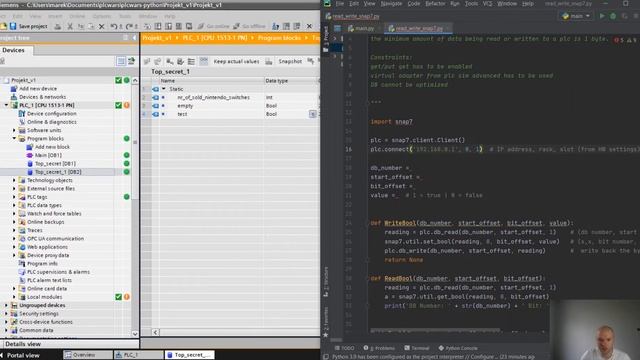This screenshot has height=360, width=640.
Task: Select Top_secret_1 [DB2] in tree
Action: [58, 172]
